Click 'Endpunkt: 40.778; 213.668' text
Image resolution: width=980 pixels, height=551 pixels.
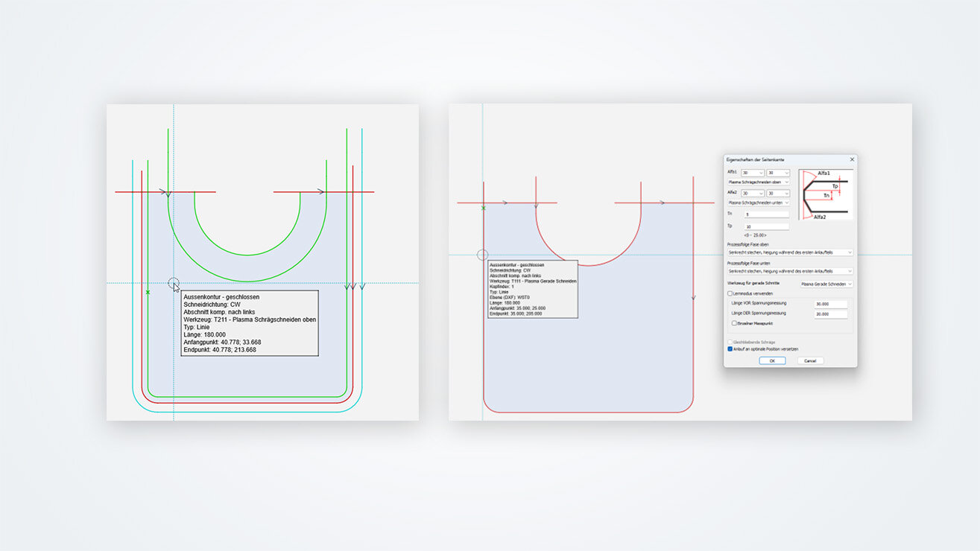pyautogui.click(x=220, y=349)
